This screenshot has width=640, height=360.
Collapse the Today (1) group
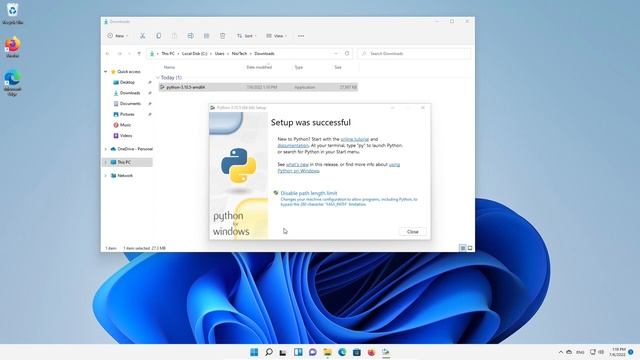(x=158, y=78)
